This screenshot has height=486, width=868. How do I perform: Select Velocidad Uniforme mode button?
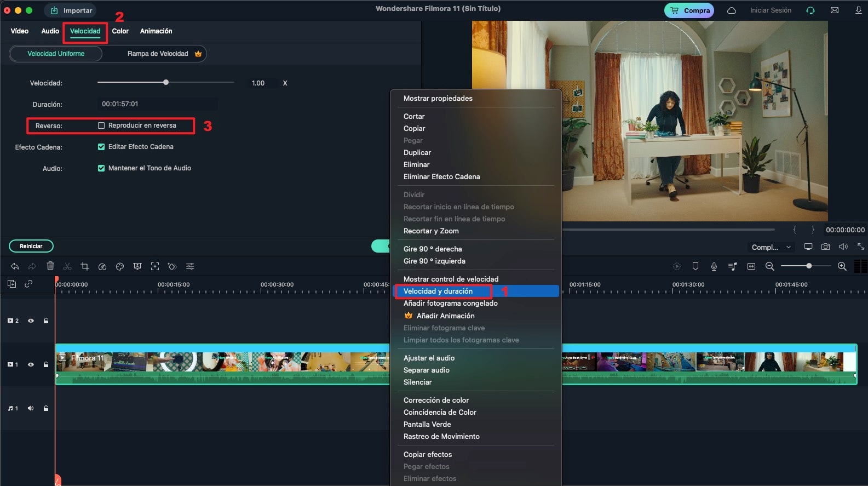coord(56,54)
